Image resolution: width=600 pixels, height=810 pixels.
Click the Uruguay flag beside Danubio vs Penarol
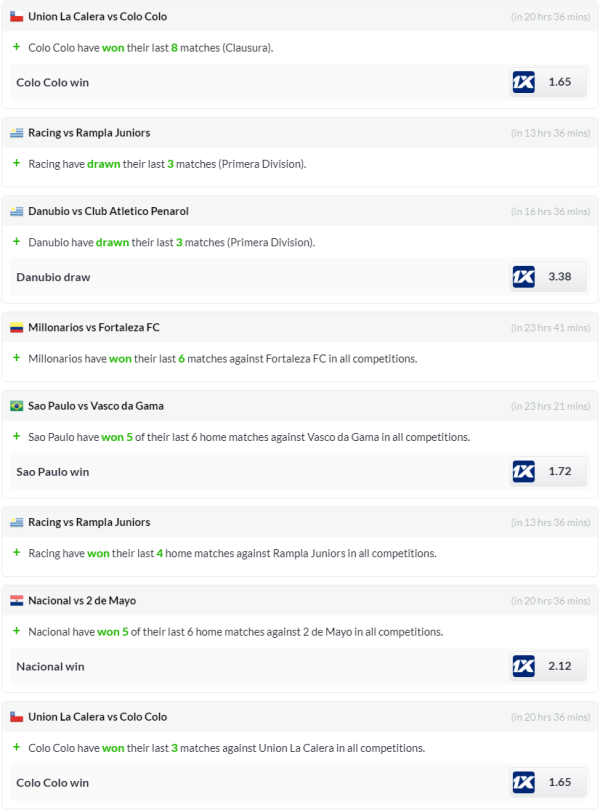coord(17,211)
